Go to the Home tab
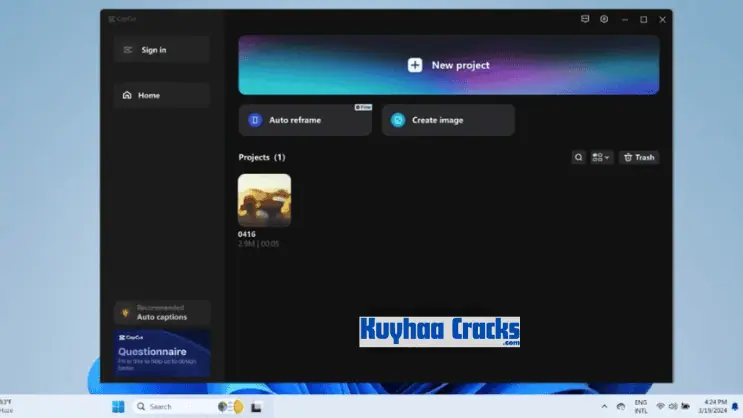This screenshot has width=743, height=418. point(161,95)
